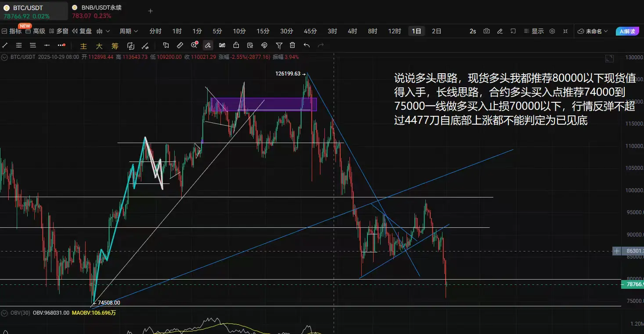Image resolution: width=644 pixels, height=334 pixels.
Task: Choose the three horizontal lines drawing tool
Action: pyautogui.click(x=33, y=45)
